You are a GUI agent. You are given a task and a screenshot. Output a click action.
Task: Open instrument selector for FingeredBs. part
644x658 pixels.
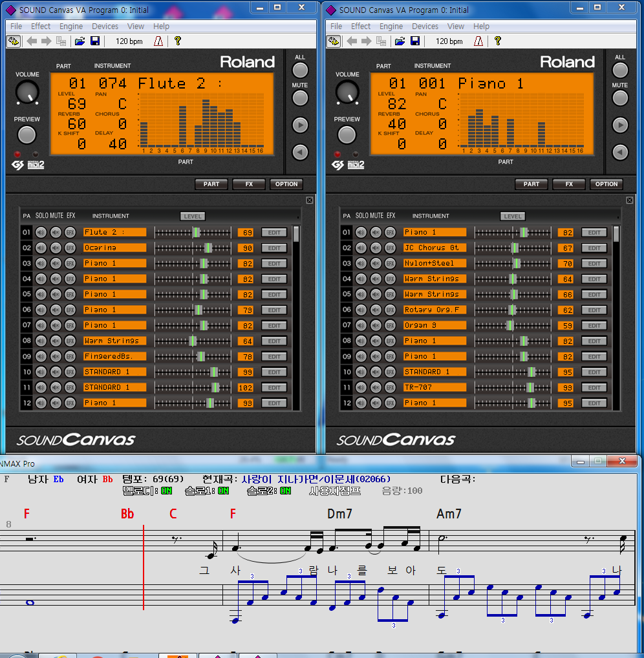(x=114, y=356)
